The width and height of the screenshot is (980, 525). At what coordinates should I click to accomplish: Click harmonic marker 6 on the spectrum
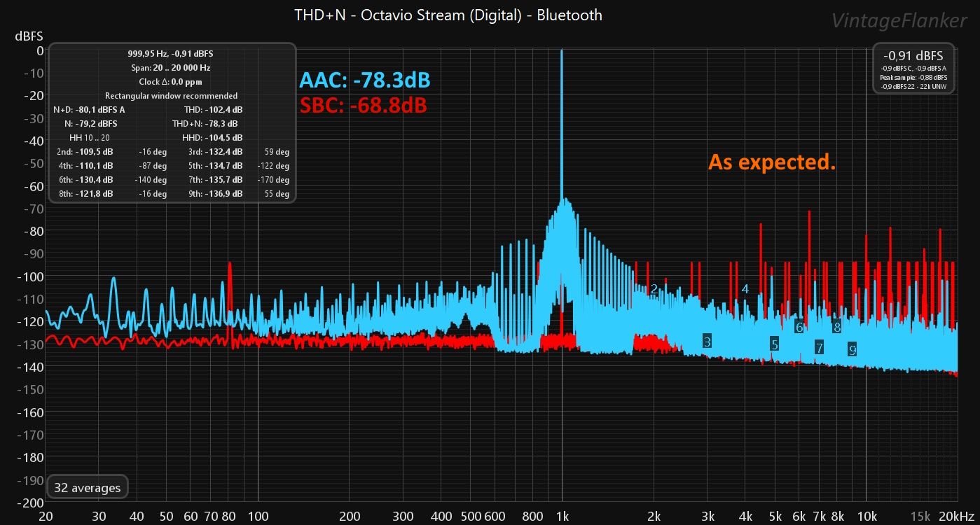(x=799, y=326)
